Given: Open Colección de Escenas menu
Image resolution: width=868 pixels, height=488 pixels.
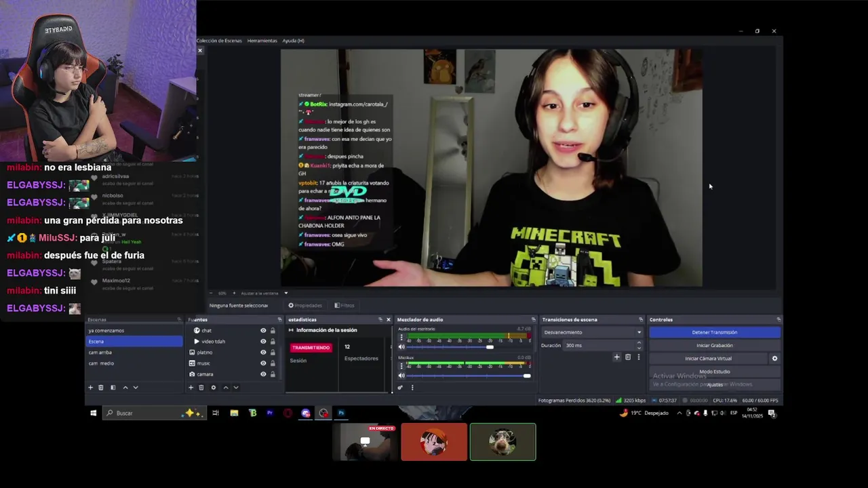Looking at the screenshot, I should point(219,41).
